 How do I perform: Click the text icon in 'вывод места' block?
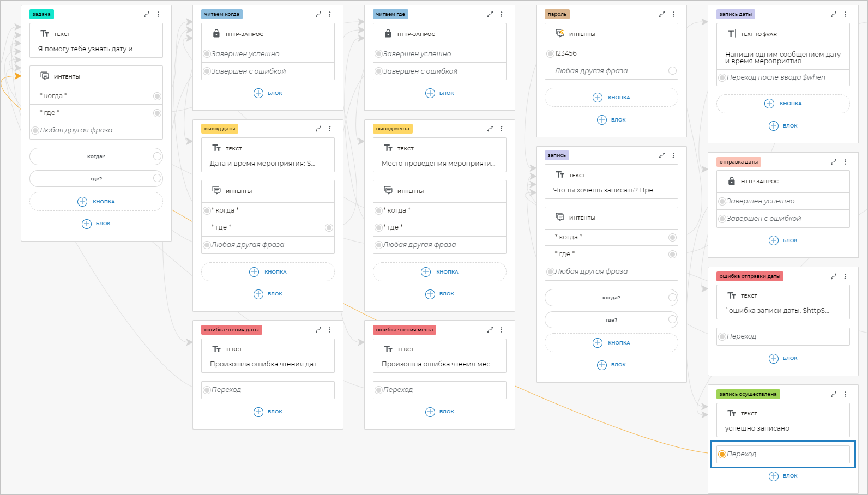pyautogui.click(x=388, y=148)
